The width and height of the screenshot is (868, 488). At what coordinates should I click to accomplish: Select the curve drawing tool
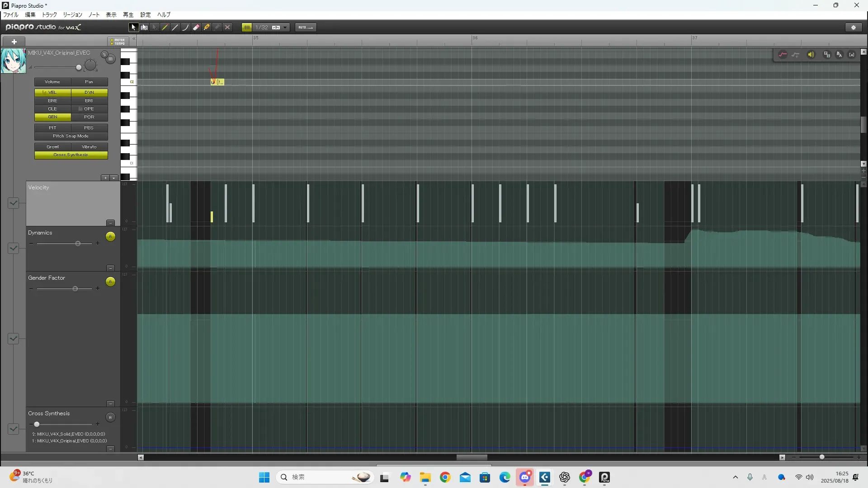pos(185,28)
